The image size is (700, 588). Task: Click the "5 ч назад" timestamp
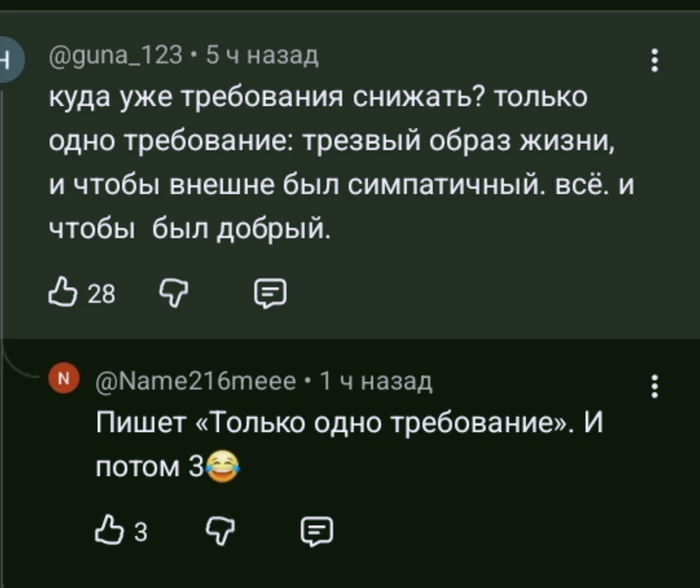point(260,56)
